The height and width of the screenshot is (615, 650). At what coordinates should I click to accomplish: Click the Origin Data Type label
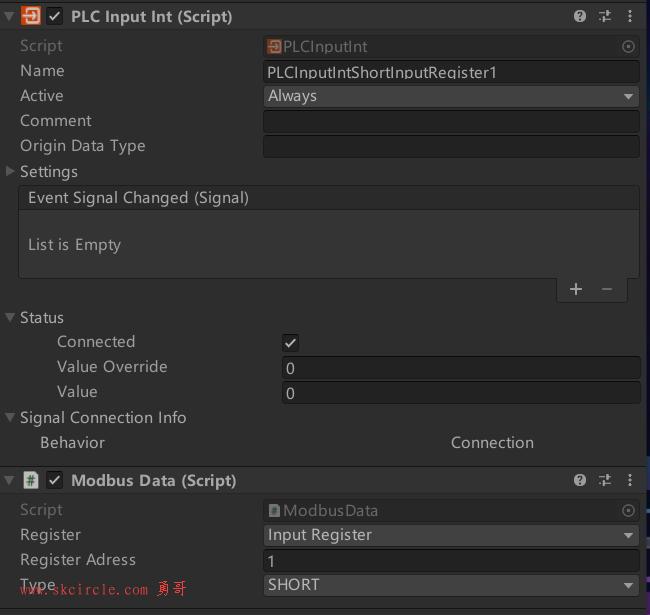83,146
